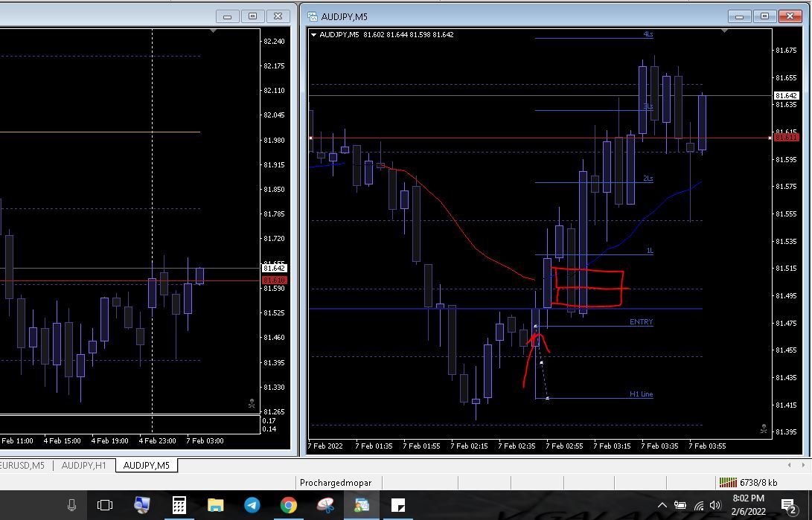Screen dimensions: 812x520
Task: Click the 81.642 current price tag on the M5 scale
Action: (x=786, y=96)
